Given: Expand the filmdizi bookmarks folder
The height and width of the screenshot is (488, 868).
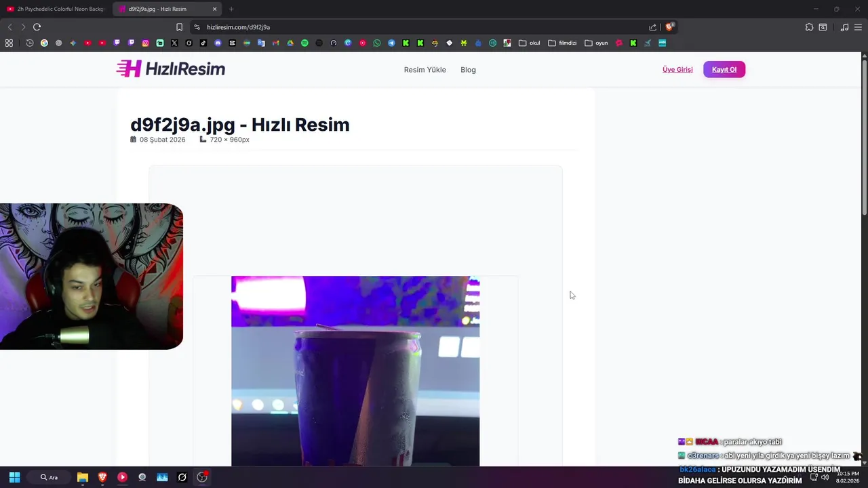Looking at the screenshot, I should [x=562, y=43].
